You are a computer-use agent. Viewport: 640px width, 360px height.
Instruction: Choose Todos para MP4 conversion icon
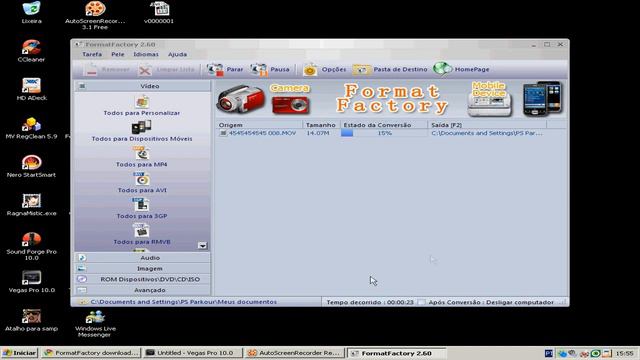point(142,153)
